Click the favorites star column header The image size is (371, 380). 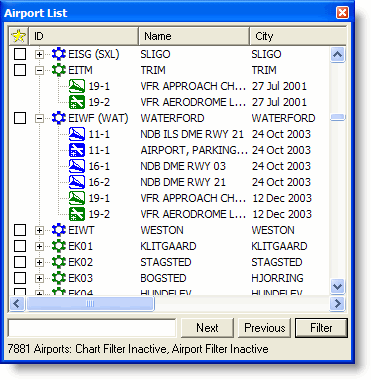19,36
